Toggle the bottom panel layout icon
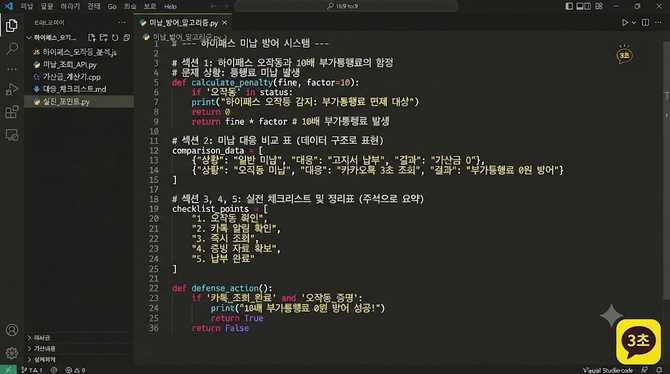The height and width of the screenshot is (374, 670). pyautogui.click(x=579, y=6)
